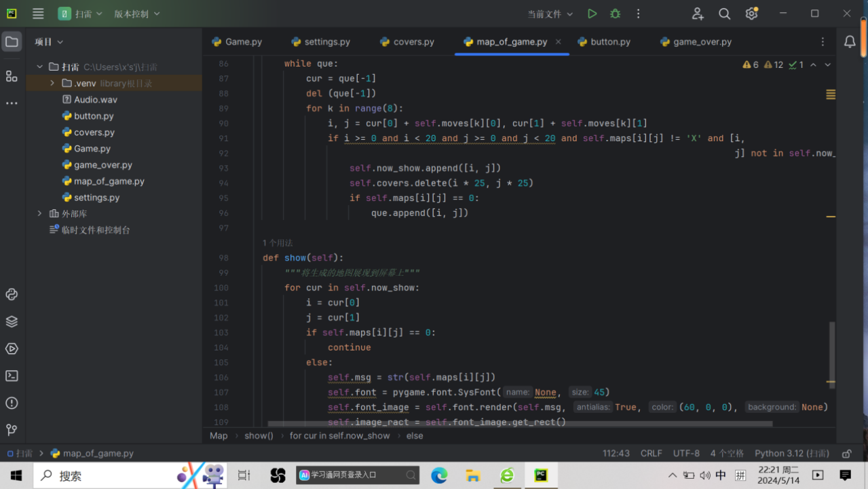
Task: Click the horizontal scrollbar in the editor
Action: coord(519,424)
